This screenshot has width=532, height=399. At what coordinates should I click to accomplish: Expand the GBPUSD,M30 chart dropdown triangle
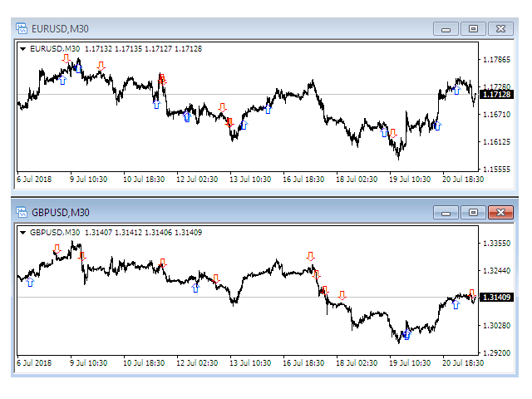[x=22, y=233]
